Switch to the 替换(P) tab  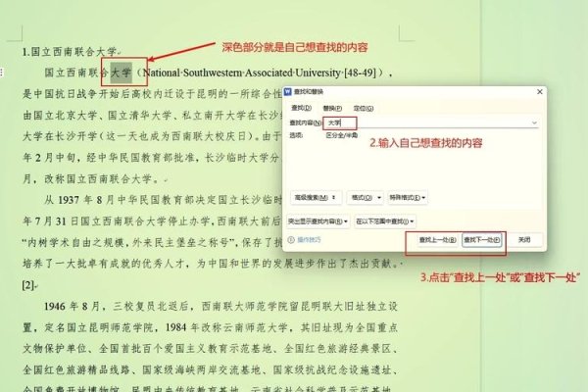click(x=332, y=108)
